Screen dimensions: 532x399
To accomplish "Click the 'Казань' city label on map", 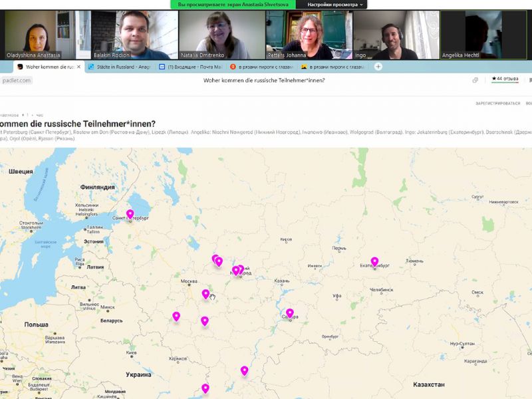I will 281,281.
